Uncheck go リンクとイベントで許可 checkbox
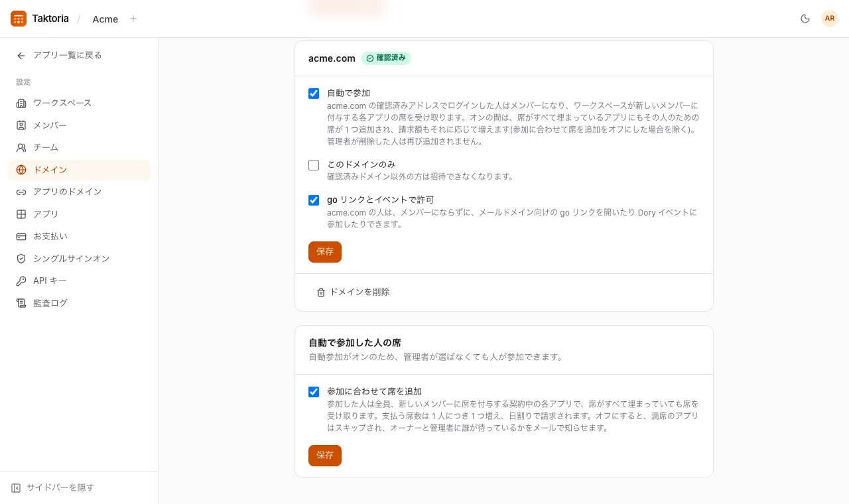849x504 pixels. pyautogui.click(x=314, y=200)
